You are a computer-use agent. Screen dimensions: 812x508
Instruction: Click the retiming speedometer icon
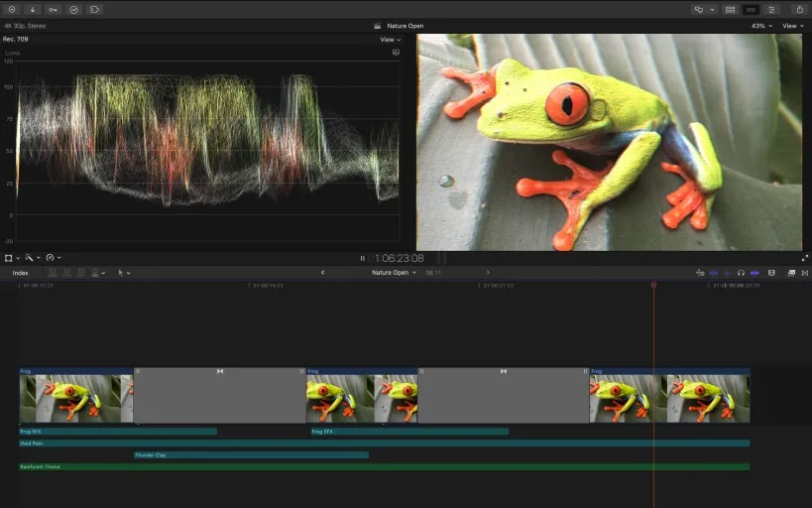(50, 258)
